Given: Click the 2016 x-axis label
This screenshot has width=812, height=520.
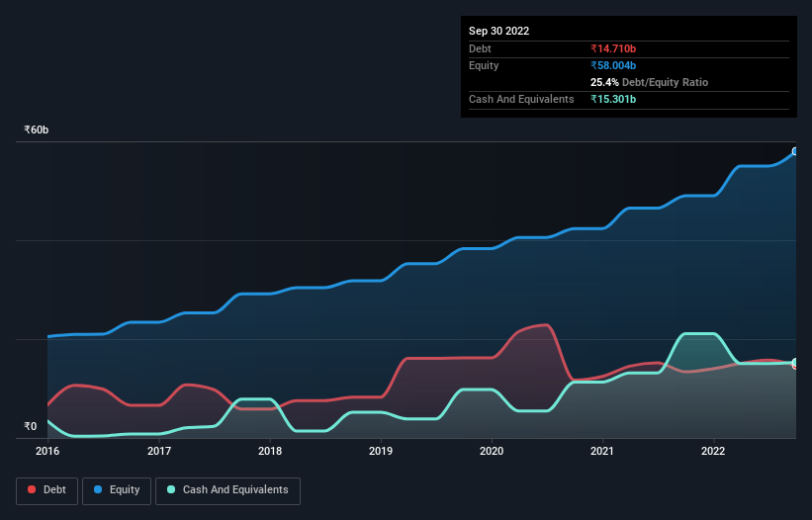Looking at the screenshot, I should [47, 451].
